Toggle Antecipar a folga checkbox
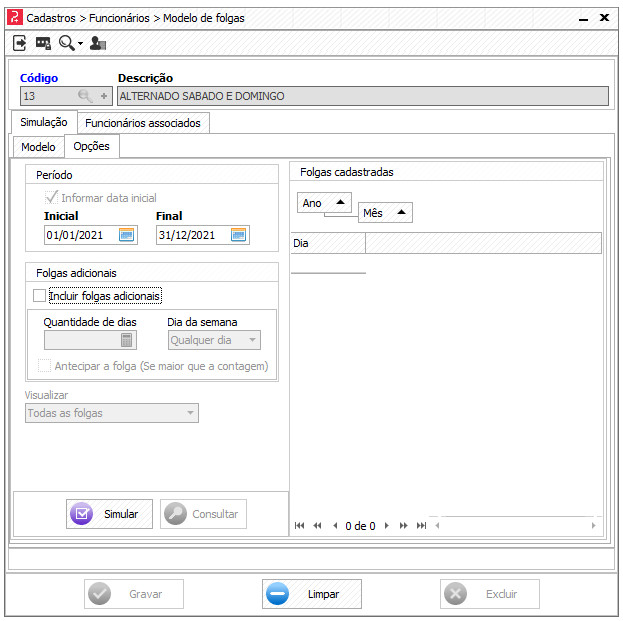623x621 pixels. pos(44,366)
